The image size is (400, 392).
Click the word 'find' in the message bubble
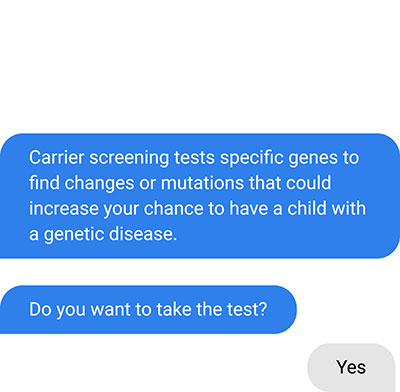coord(44,183)
